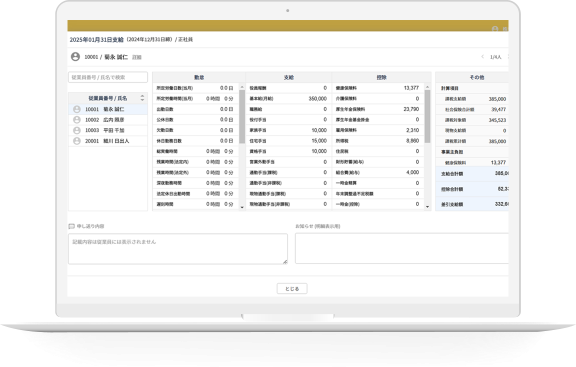This screenshot has height=367, width=576.
Task: Select employee 10001 in the list
Action: click(x=108, y=109)
